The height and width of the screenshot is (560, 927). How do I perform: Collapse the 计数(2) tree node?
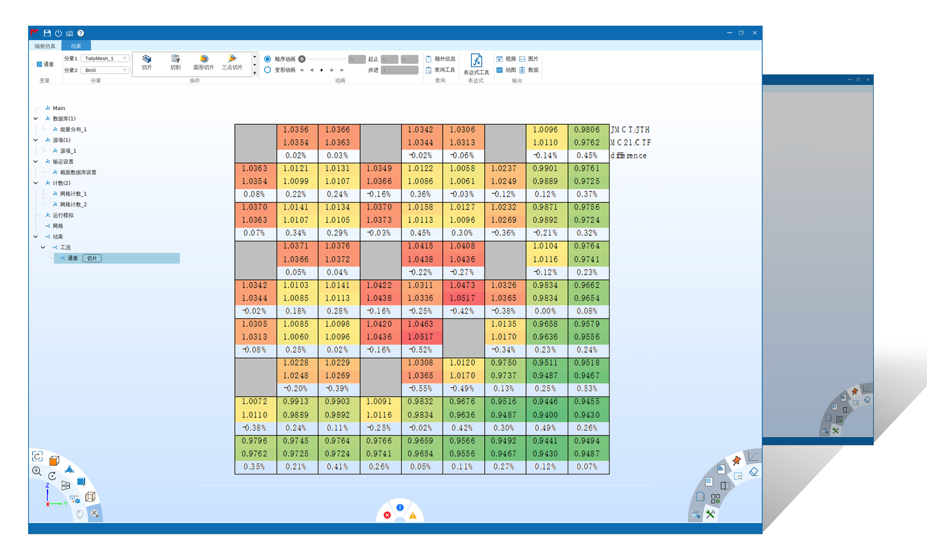[x=36, y=183]
